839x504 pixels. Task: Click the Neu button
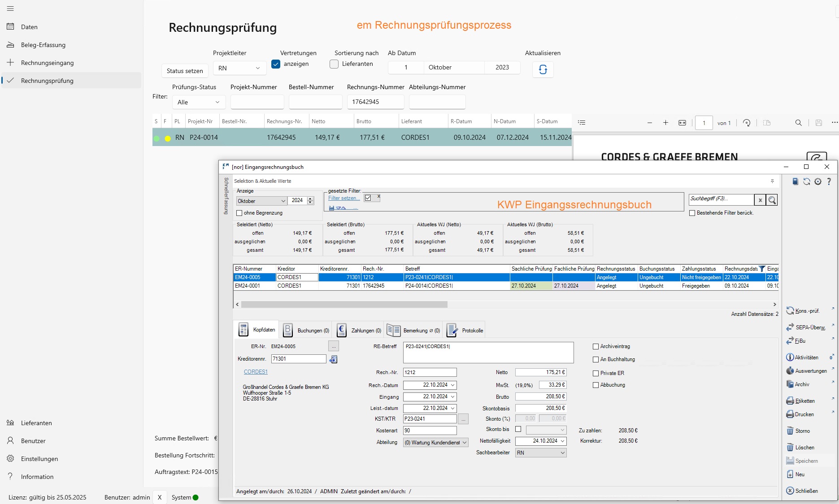pos(796,474)
